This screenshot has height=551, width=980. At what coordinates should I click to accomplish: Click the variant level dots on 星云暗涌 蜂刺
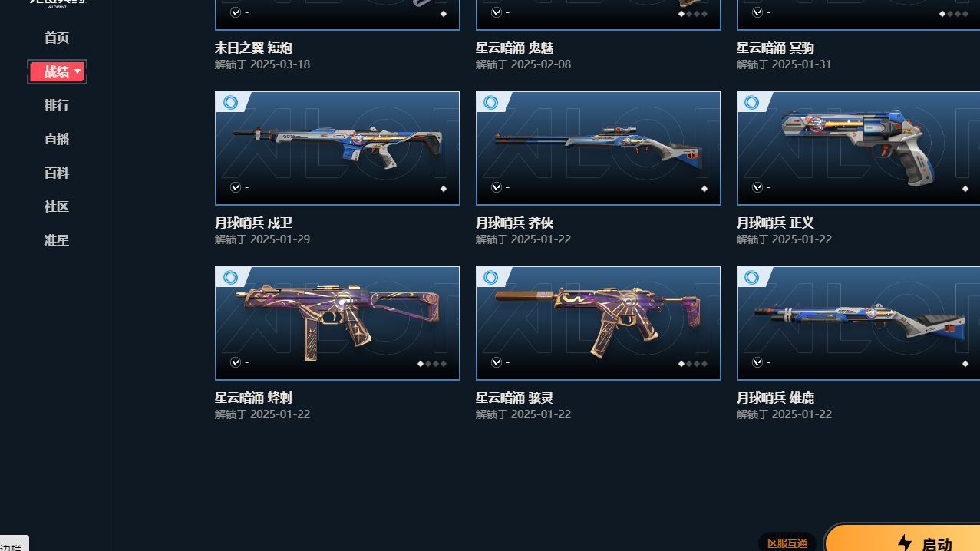(432, 364)
